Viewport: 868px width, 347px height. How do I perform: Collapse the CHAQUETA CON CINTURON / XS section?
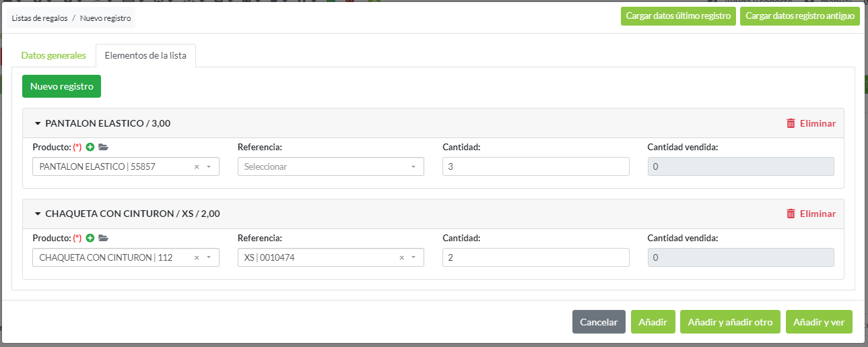tap(37, 214)
